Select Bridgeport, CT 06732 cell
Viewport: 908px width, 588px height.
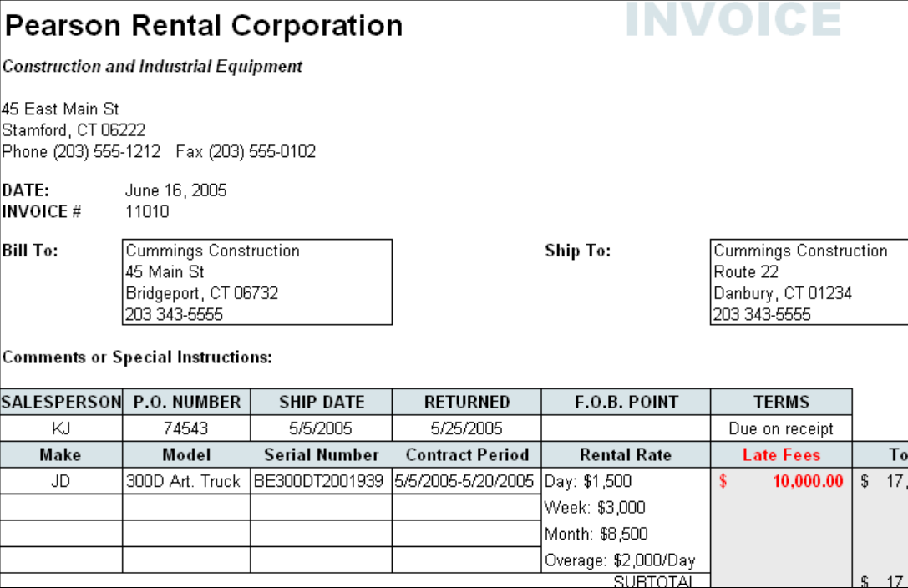pos(202,293)
